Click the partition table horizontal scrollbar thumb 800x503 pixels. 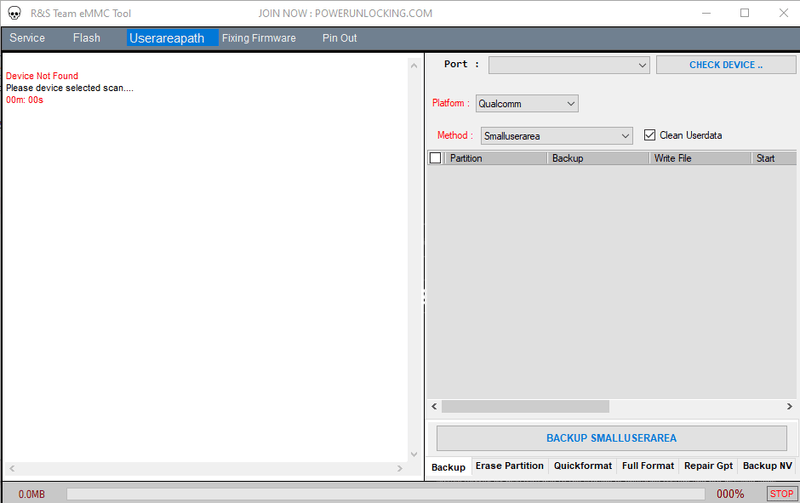tap(526, 406)
